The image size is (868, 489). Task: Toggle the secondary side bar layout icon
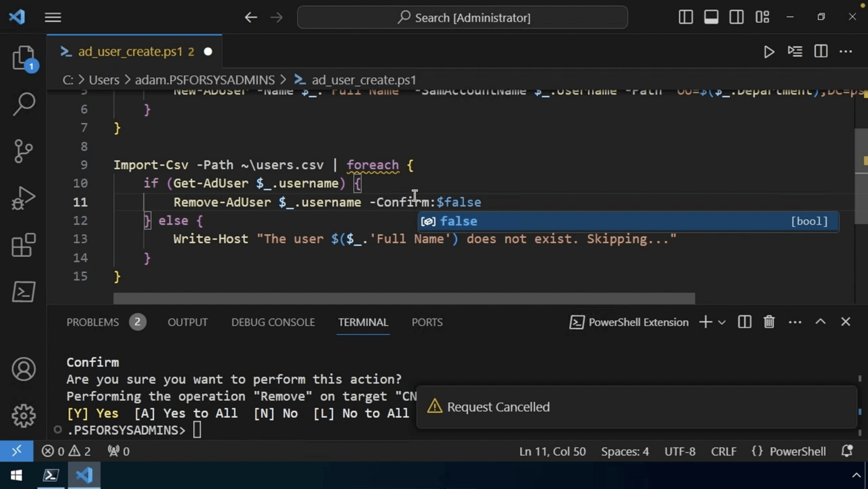[x=736, y=17]
